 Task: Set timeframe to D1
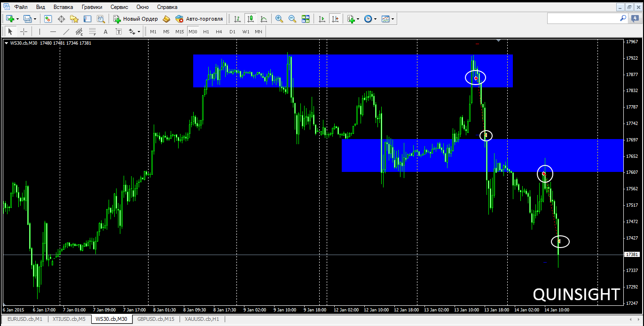click(x=232, y=31)
